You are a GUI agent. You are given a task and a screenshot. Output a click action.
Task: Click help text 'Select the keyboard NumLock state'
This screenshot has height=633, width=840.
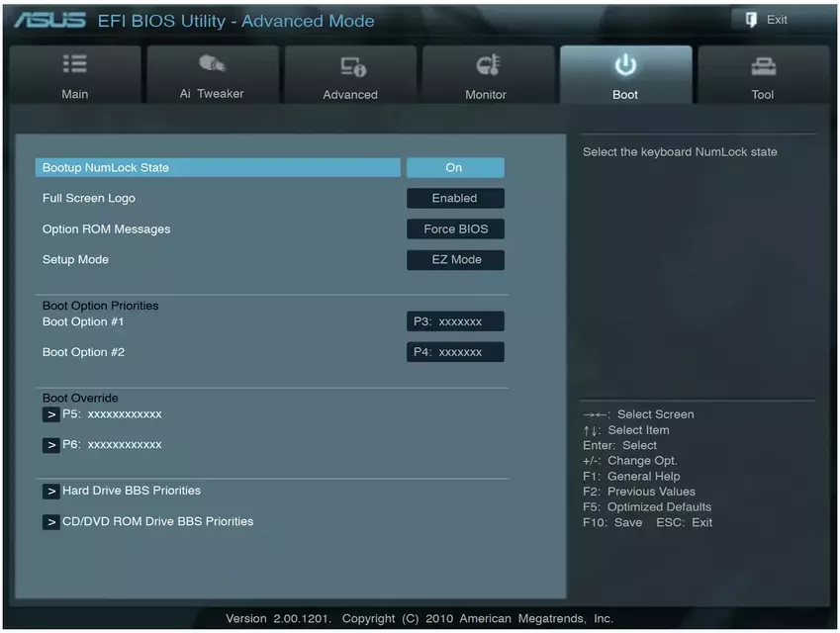[x=680, y=152]
